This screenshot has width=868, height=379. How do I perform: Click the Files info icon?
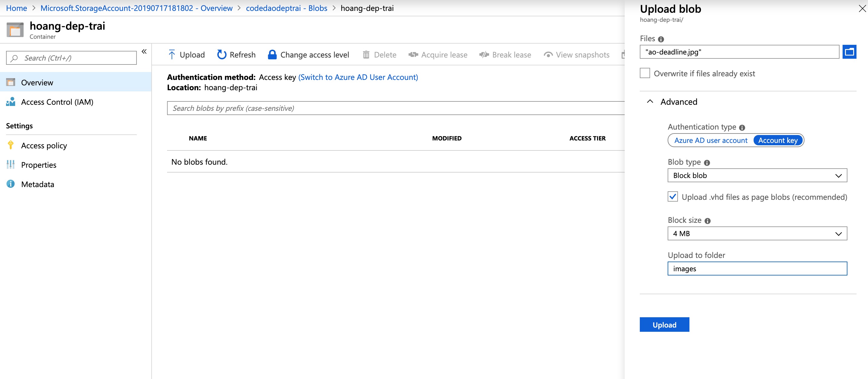click(661, 39)
